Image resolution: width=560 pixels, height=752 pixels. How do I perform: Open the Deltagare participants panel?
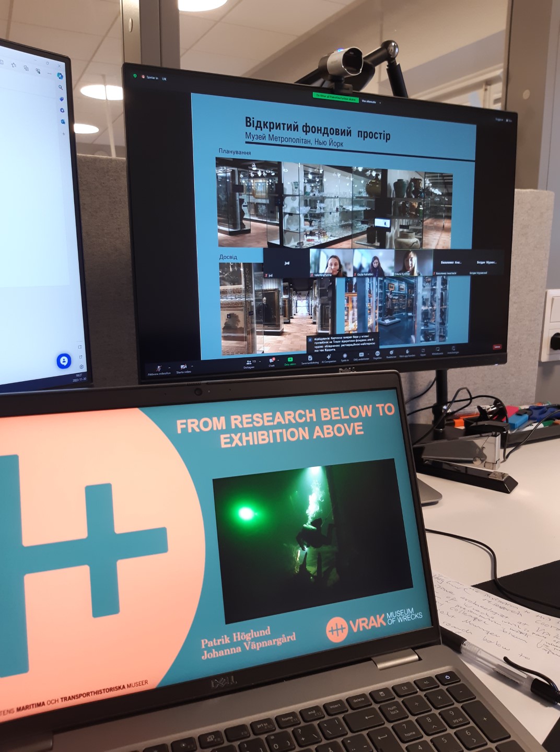pyautogui.click(x=250, y=363)
